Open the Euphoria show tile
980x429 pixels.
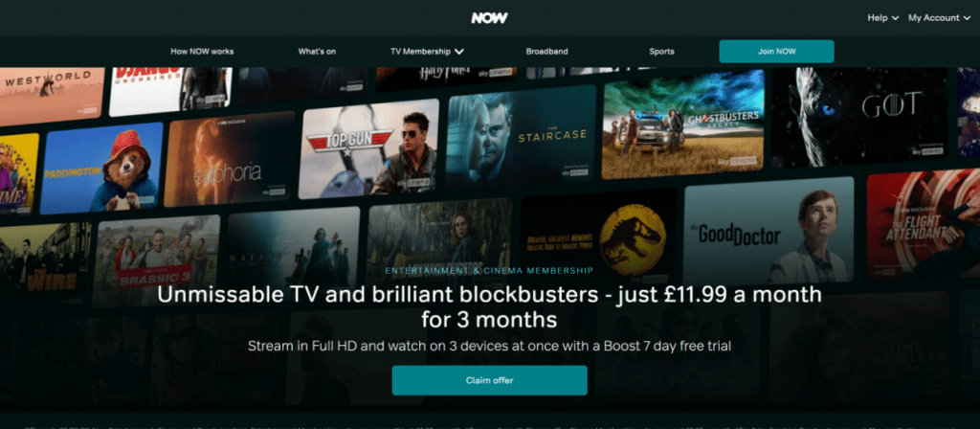[x=229, y=160]
